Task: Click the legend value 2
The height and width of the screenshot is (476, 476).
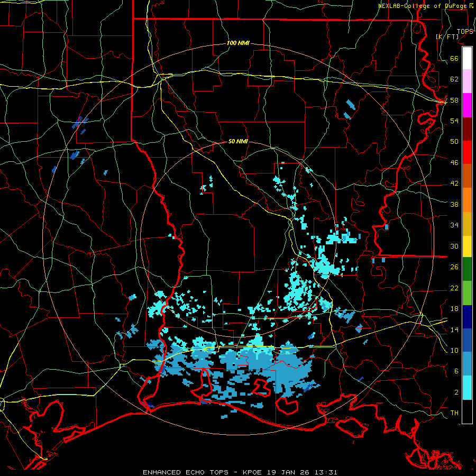Action: click(x=456, y=392)
